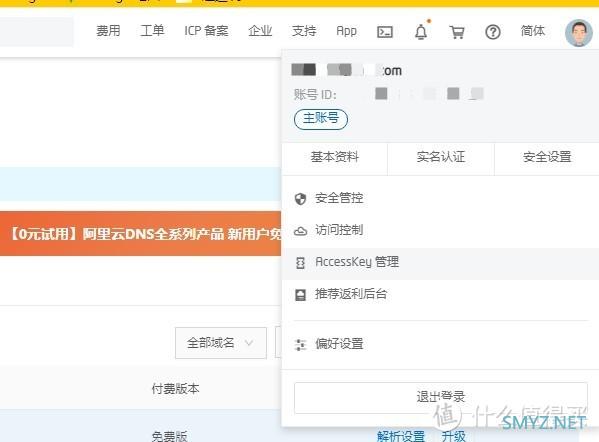Expand the 全部域名 dropdown

221,343
